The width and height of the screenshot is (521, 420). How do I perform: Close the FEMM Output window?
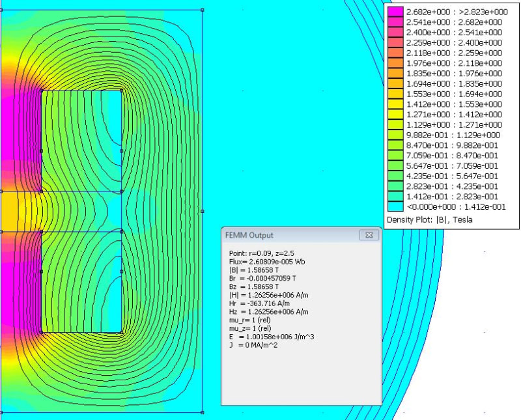point(369,235)
